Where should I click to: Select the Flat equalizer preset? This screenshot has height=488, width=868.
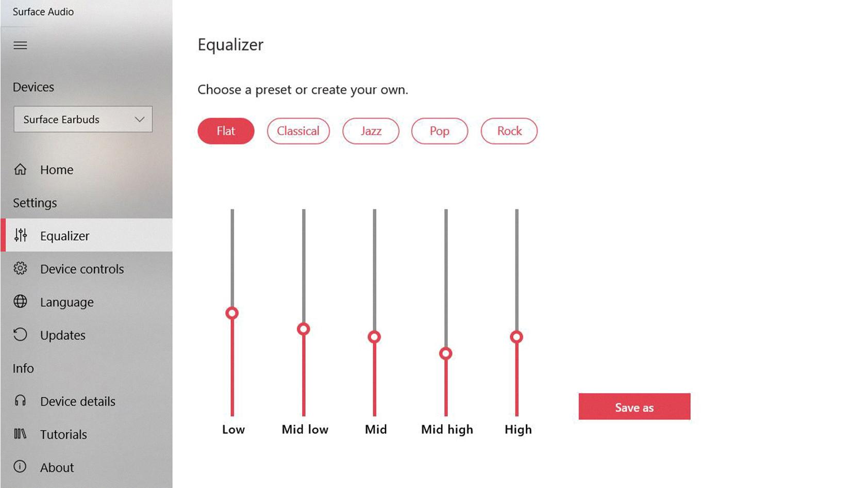[226, 131]
